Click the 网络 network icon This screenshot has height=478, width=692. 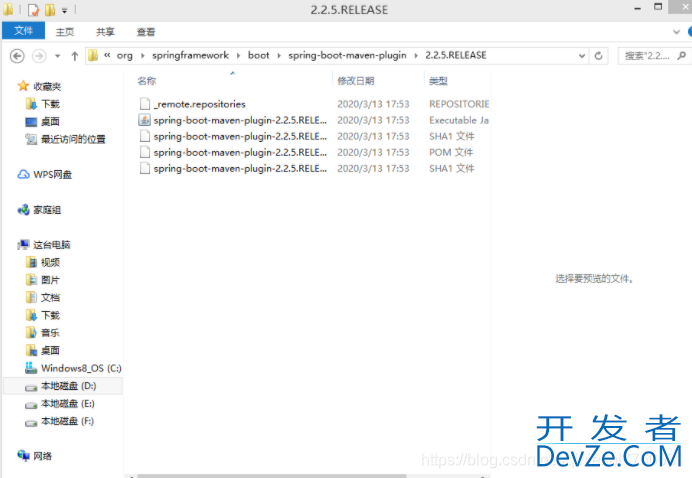(x=23, y=455)
